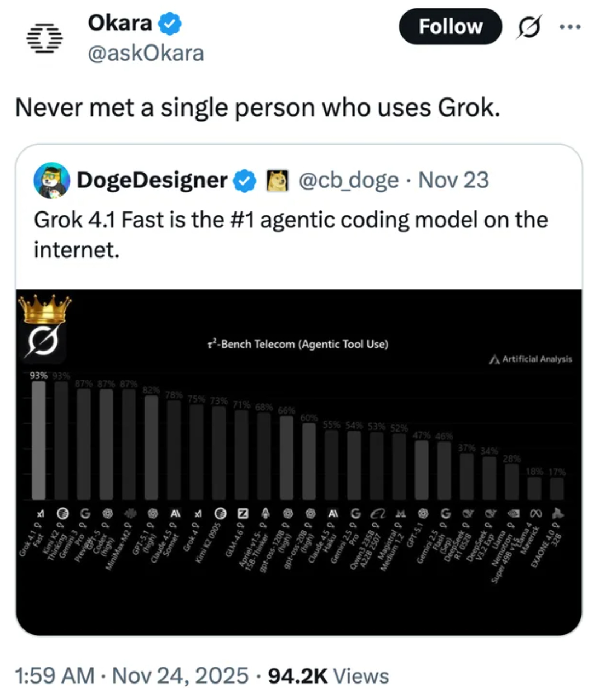
Task: Open the @askOkara profile handle
Action: [x=146, y=53]
